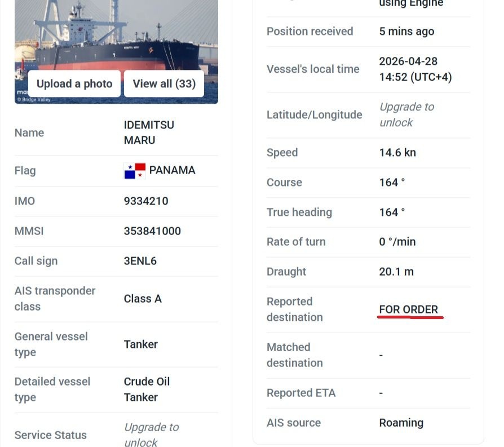Click the 5 mins ago position value

tap(406, 32)
